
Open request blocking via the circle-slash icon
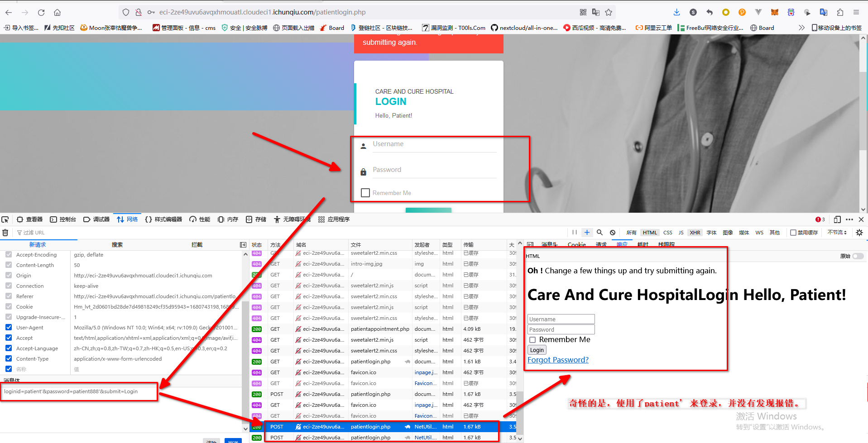pyautogui.click(x=613, y=233)
